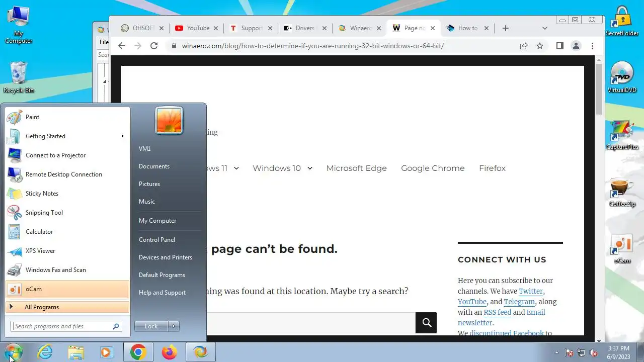Open the Twitter link

(x=531, y=291)
